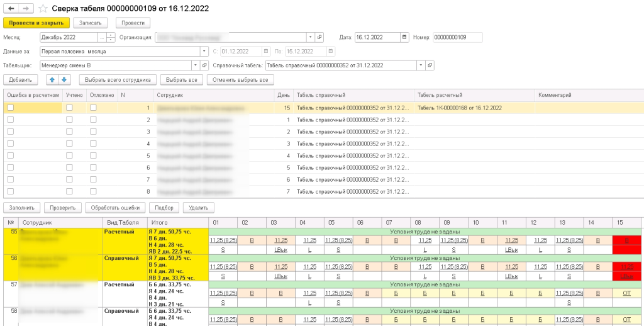Select cell Табель 1К-00000168 от 16.12.2022
This screenshot has height=326, width=644.
(474, 108)
